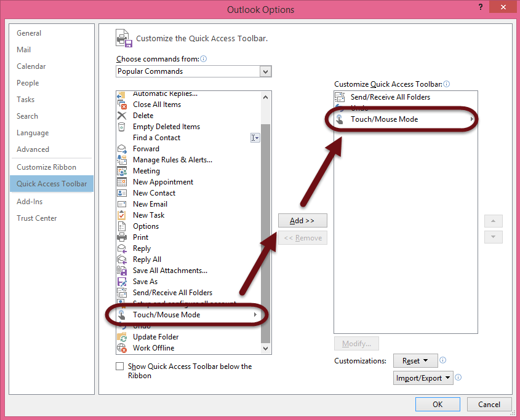Image resolution: width=520 pixels, height=420 pixels.
Task: Select the Quick Access Toolbar category
Action: (52, 184)
